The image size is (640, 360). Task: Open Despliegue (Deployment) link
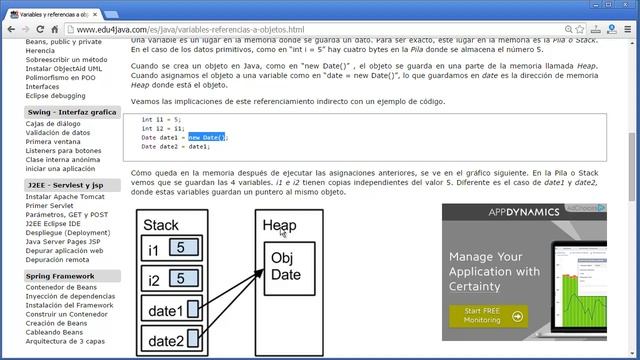point(68,233)
